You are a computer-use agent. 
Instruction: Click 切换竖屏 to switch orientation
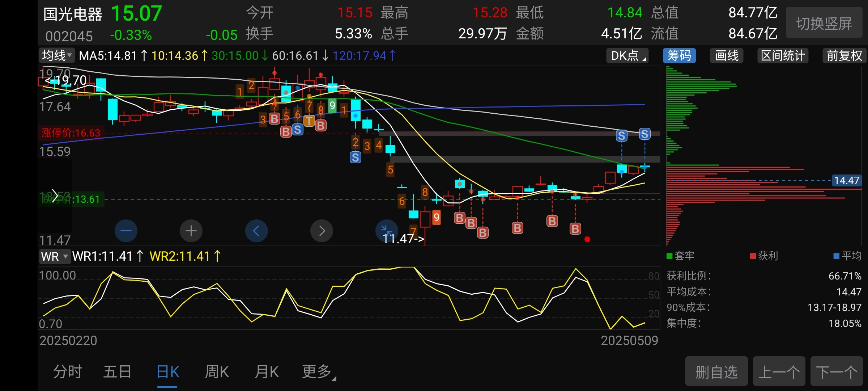point(824,24)
